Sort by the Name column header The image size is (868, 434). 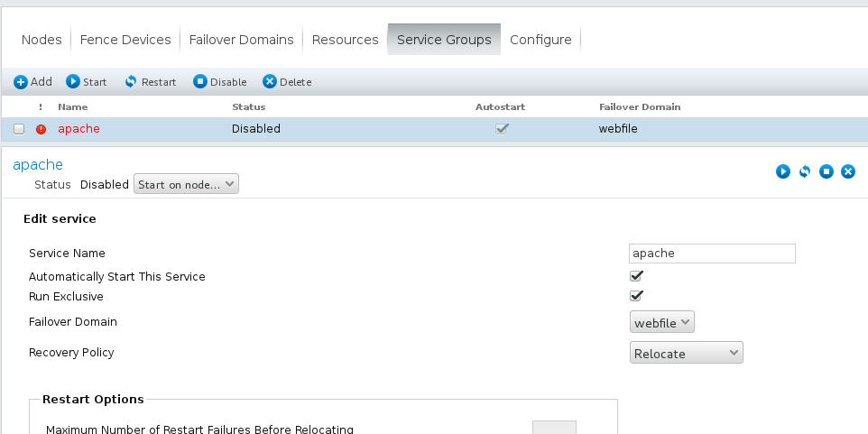(72, 106)
